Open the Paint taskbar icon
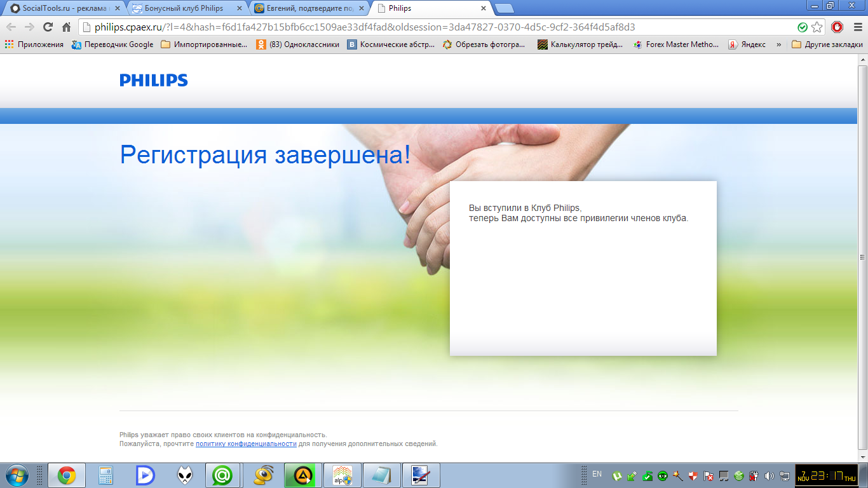This screenshot has width=868, height=488. click(x=421, y=475)
